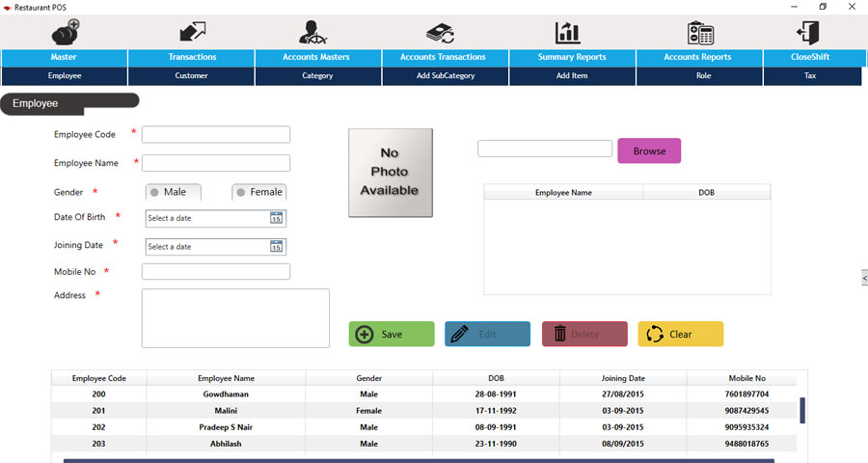
Task: Open Joining Date calendar picker
Action: (x=276, y=247)
